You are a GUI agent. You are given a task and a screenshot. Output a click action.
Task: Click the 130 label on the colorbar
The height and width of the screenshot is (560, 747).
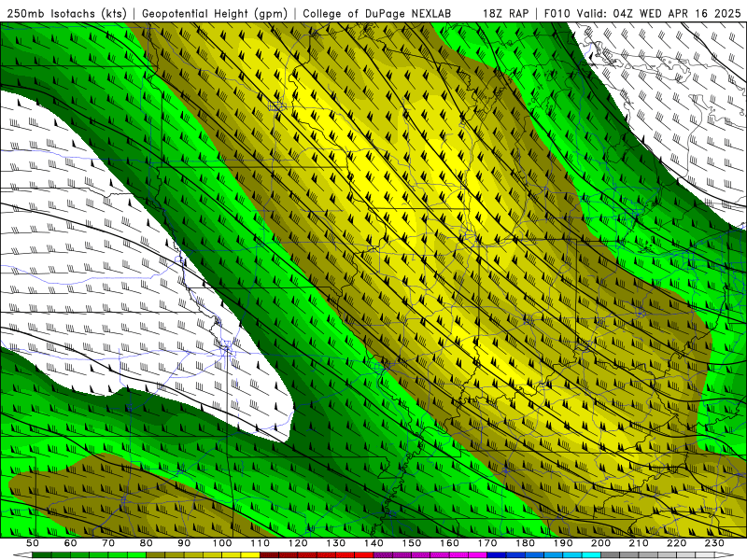tap(336, 543)
